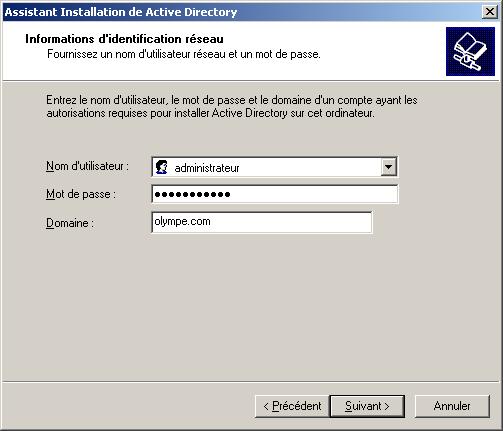Focus the Mot de passe password field
Image resolution: width=503 pixels, height=431 pixels.
click(x=275, y=194)
